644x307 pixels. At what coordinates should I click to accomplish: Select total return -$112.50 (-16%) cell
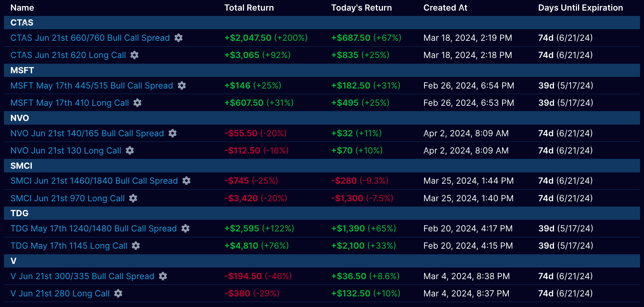256,151
